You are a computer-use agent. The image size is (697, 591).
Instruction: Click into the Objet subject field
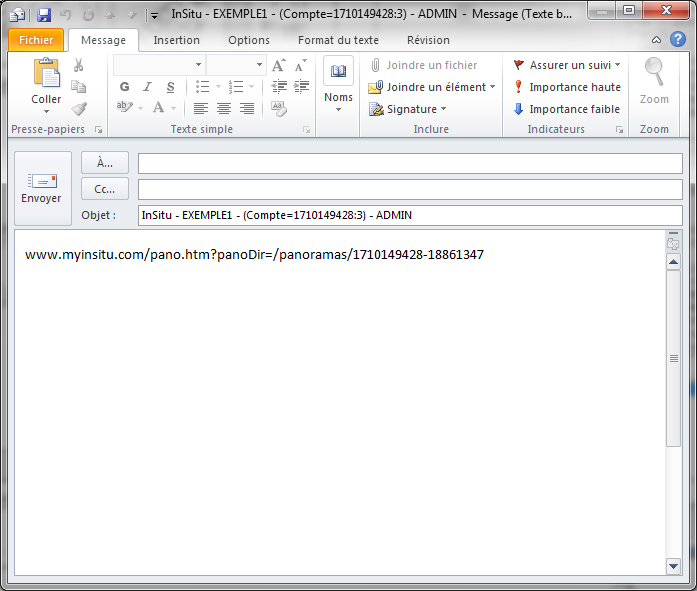tap(410, 215)
